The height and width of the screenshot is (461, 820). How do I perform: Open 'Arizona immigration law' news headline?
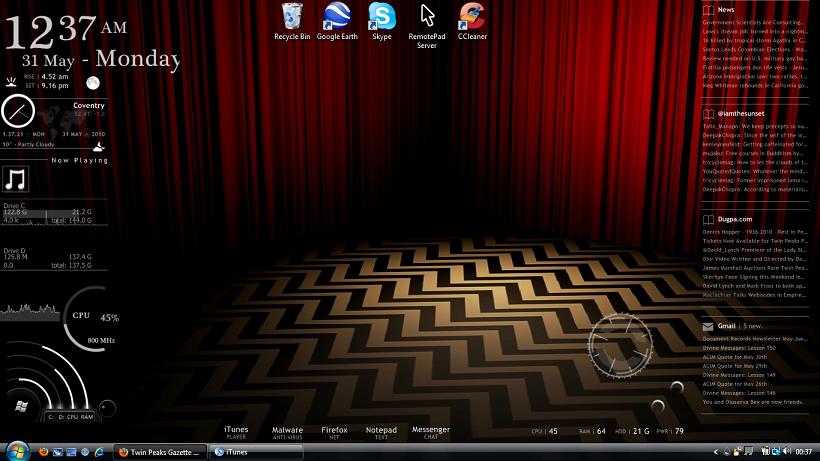point(754,76)
